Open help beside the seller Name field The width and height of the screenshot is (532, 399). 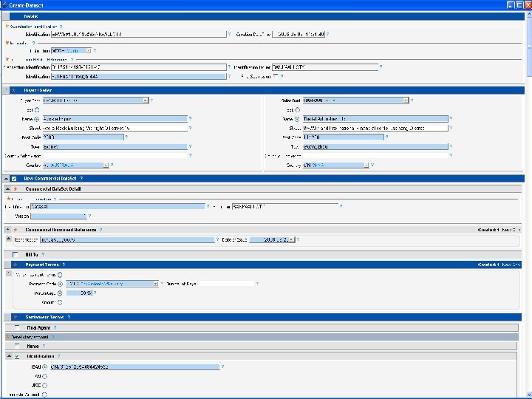[451, 119]
